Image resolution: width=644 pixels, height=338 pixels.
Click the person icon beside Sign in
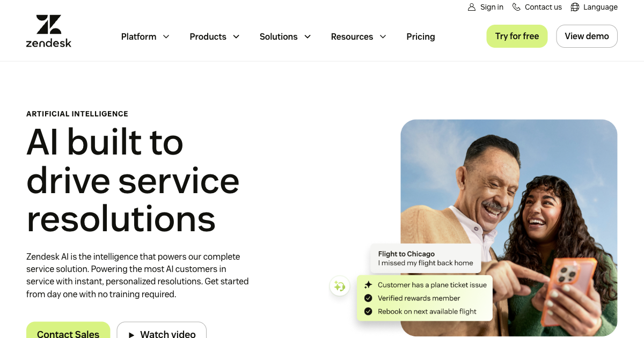pos(471,7)
